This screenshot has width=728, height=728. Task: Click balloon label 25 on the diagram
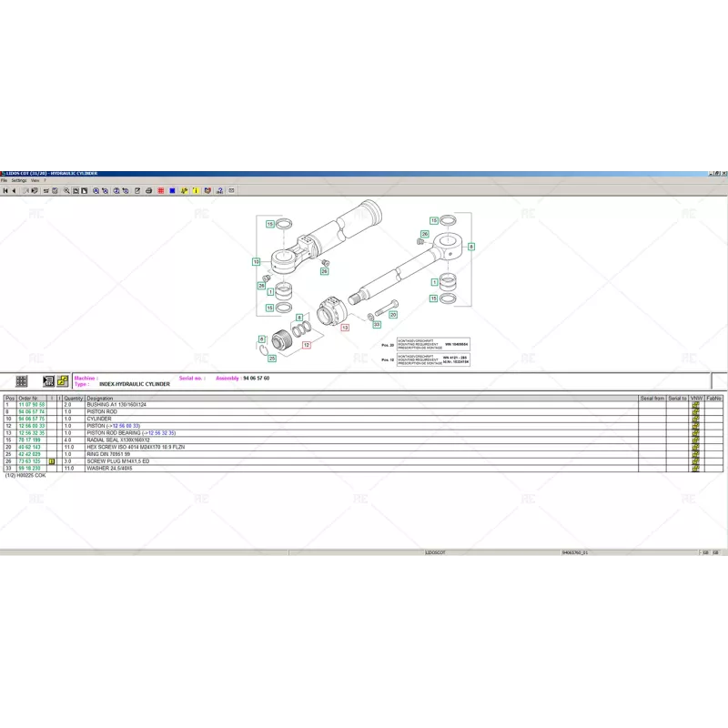[270, 359]
